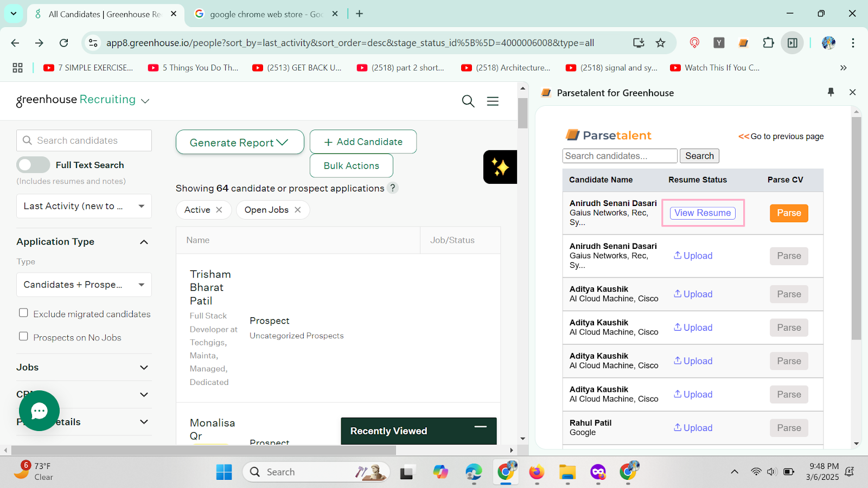Open the Greenhouse hamburger menu
This screenshot has width=868, height=488.
[x=493, y=101]
